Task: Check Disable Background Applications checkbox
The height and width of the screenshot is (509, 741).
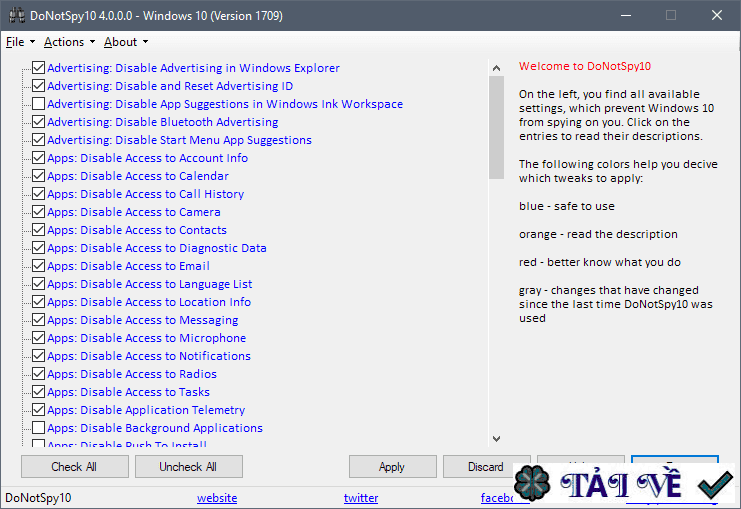Action: tap(39, 427)
